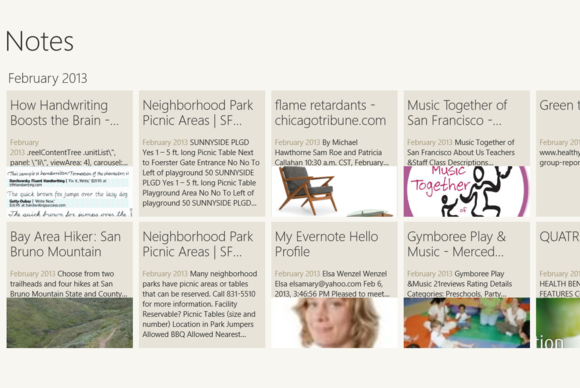The height and width of the screenshot is (388, 580).
Task: Open the flame retardants chicagotribune.com note
Action: [334, 153]
